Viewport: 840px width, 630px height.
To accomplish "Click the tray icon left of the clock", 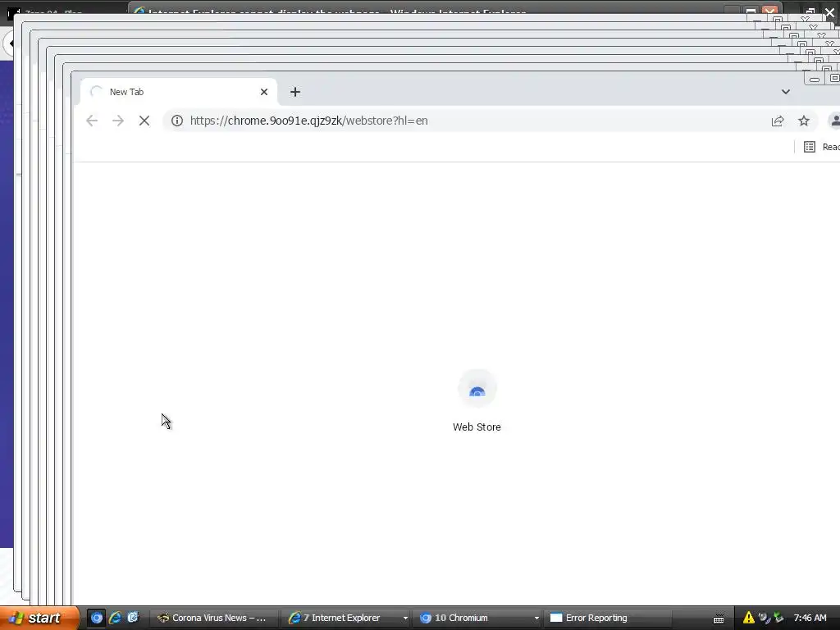I will [779, 618].
